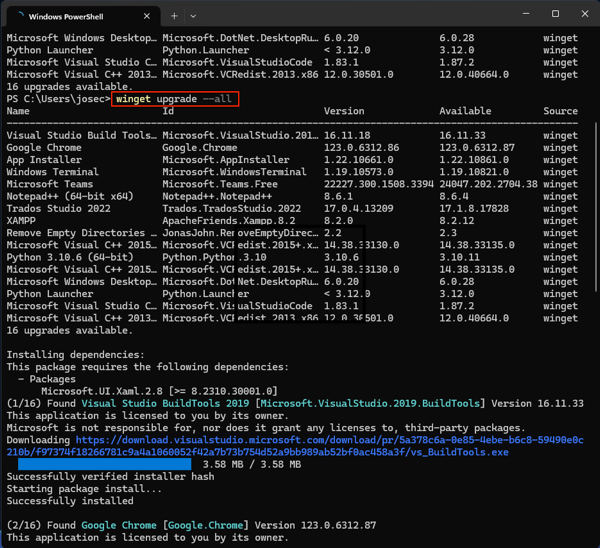Click the 'Google.Chrome' Id in table

click(200, 148)
